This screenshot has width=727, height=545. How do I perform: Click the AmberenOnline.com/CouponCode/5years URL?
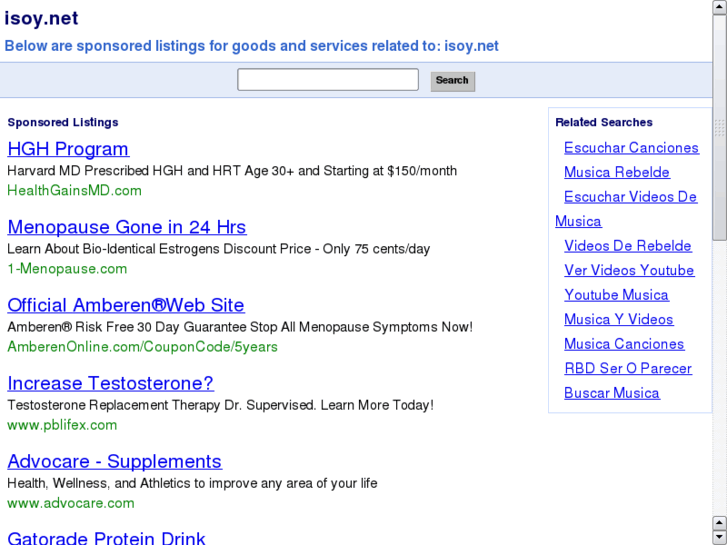[x=142, y=347]
